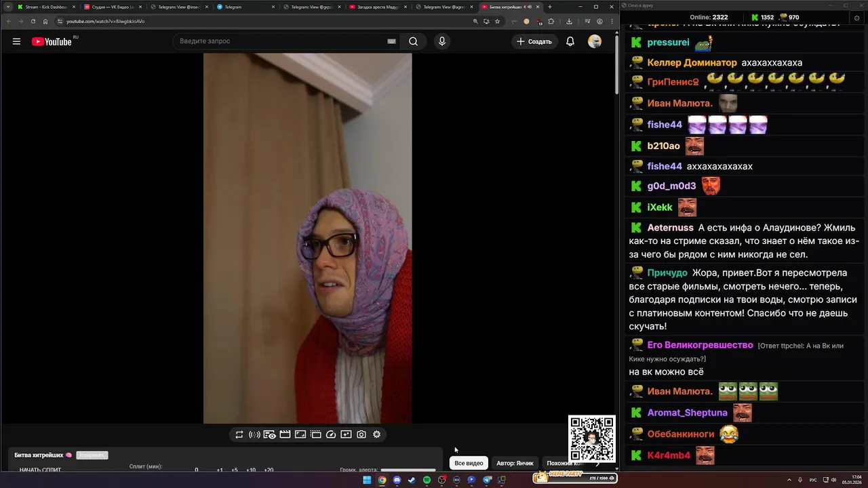Click the Online: 2322 viewer counter
Screen dimensions: 868x488
(x=709, y=17)
